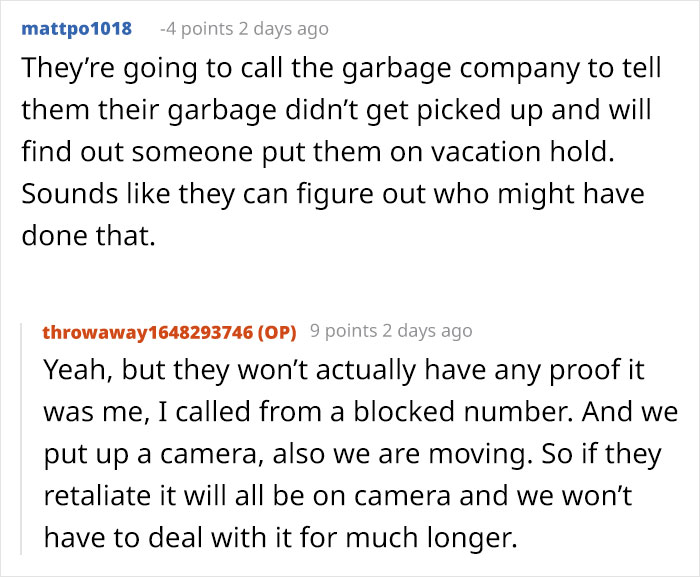Click the OP reply's "2 days ago" timestamp
Viewport: 700px width, 577px height.
coord(427,330)
